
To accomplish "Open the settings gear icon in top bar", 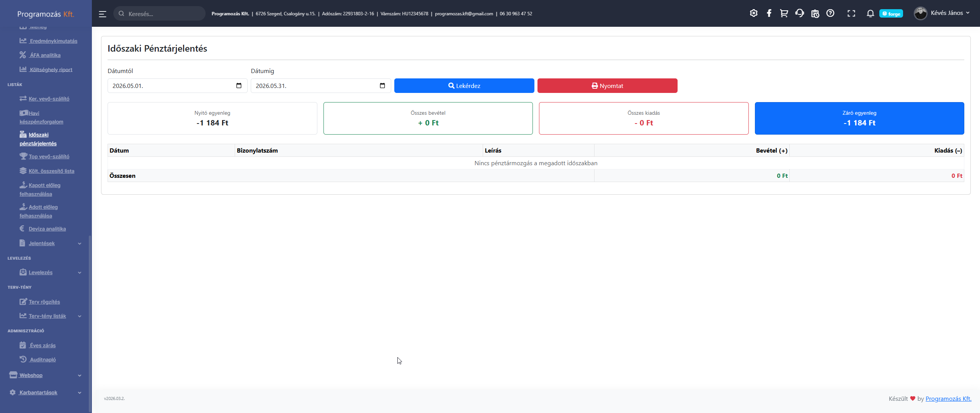I will [753, 13].
